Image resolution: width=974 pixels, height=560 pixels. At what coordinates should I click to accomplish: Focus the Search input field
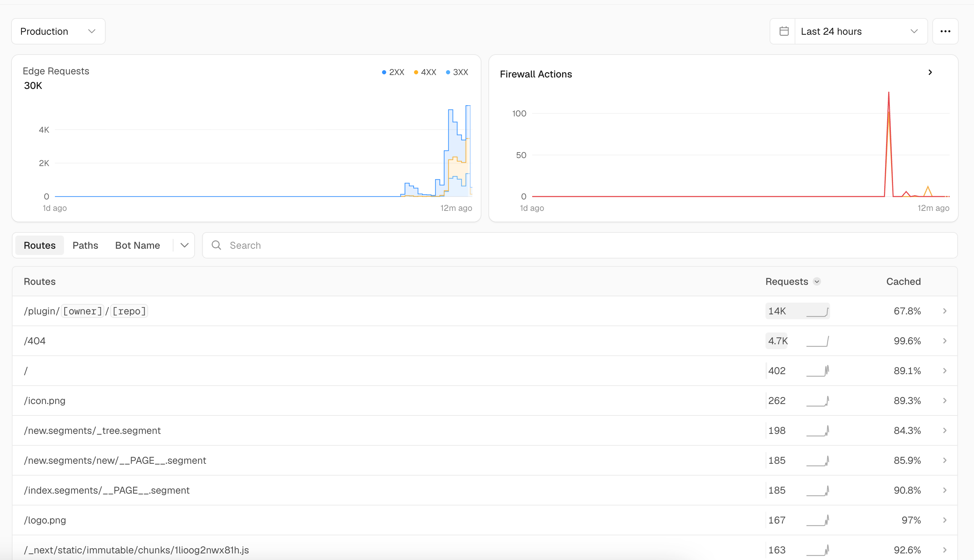[x=579, y=245]
